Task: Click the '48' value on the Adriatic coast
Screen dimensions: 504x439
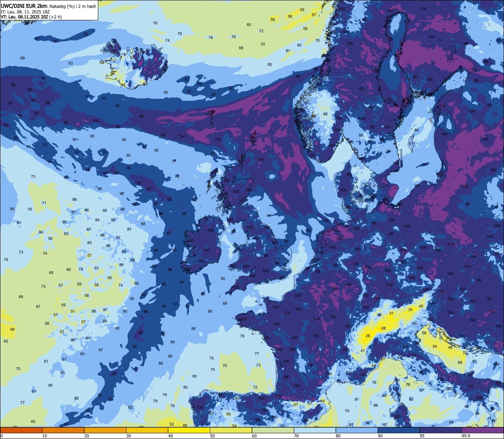Action: [x=450, y=348]
